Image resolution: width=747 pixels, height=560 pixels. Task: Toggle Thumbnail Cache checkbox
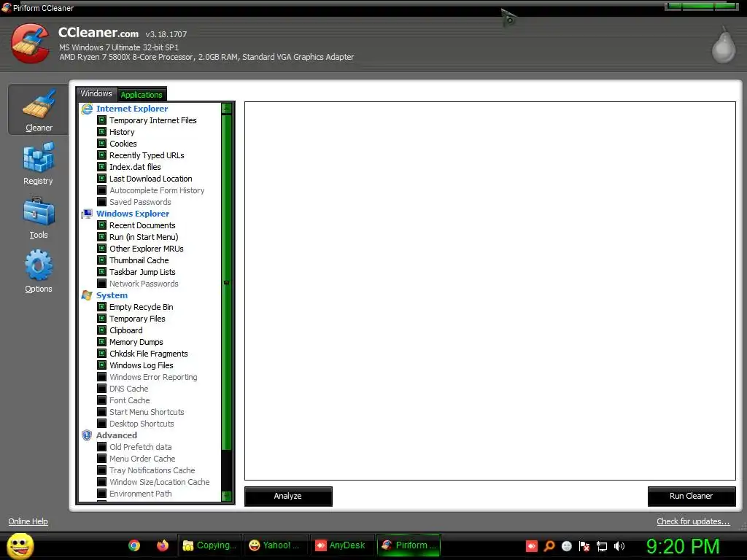101,260
